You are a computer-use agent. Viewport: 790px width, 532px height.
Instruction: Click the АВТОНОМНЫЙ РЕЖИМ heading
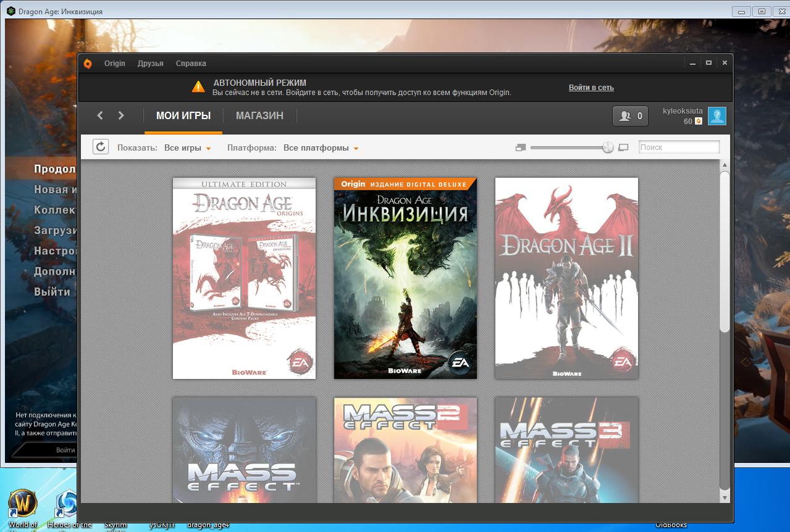point(259,83)
